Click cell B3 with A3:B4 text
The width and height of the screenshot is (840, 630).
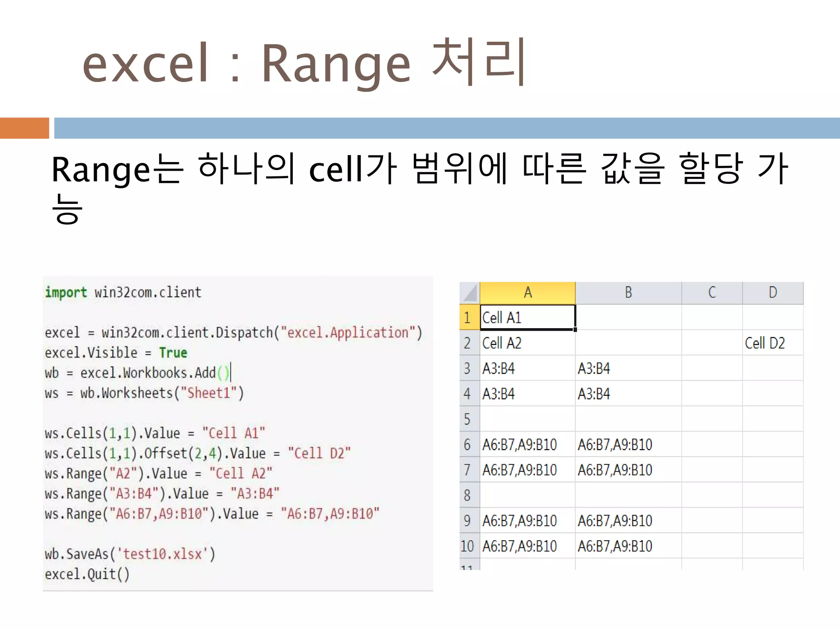click(x=628, y=369)
